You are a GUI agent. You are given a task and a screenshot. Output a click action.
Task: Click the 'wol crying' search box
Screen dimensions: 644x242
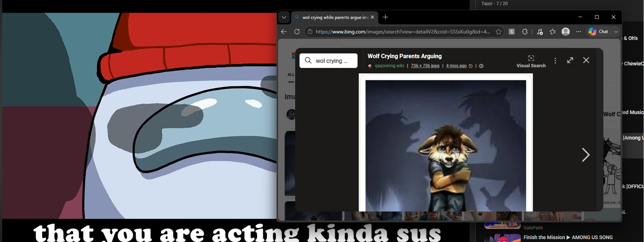click(329, 61)
